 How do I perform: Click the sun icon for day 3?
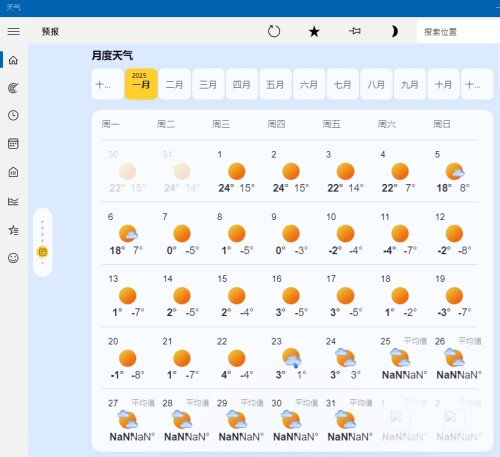coord(345,171)
